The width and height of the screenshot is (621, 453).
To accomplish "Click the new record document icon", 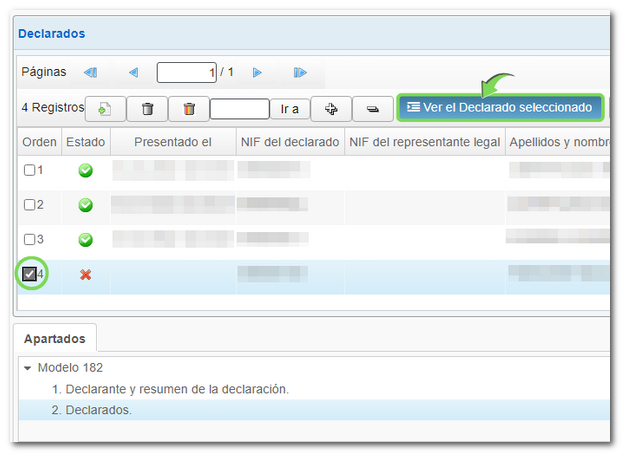I will pos(105,108).
